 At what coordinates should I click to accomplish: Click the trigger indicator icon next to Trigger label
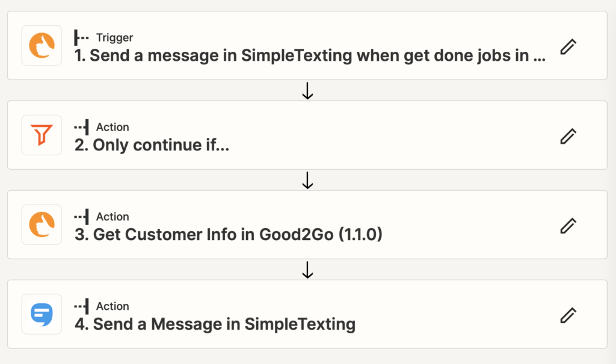point(81,37)
